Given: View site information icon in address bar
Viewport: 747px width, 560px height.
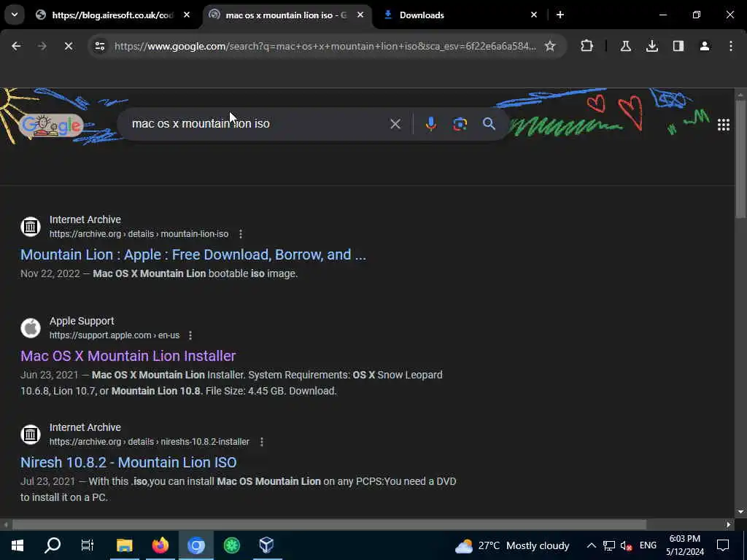Looking at the screenshot, I should pyautogui.click(x=99, y=46).
